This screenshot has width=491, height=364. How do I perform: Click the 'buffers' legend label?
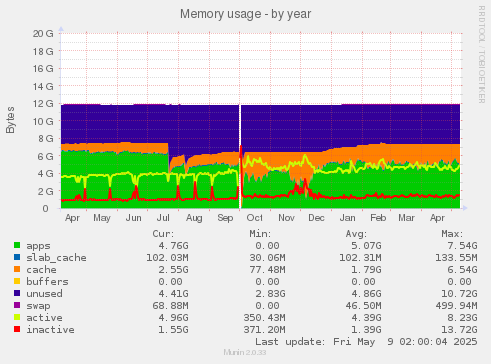pyautogui.click(x=47, y=281)
